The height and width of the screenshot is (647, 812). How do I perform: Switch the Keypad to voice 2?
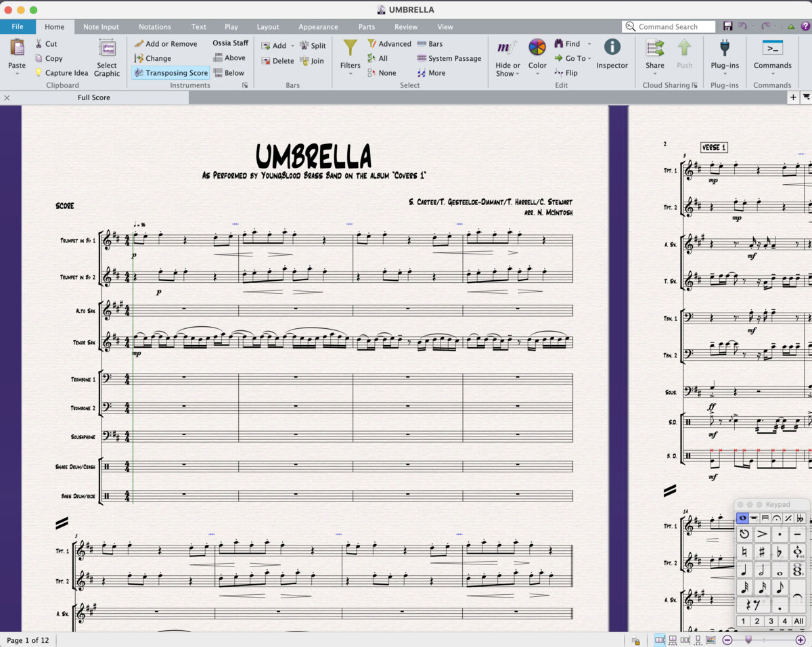[x=757, y=621]
